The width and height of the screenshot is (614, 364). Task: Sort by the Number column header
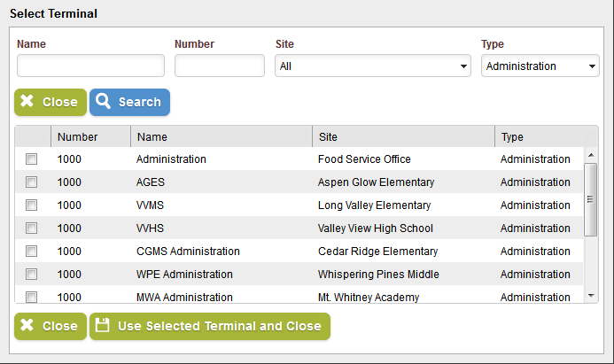(x=91, y=136)
